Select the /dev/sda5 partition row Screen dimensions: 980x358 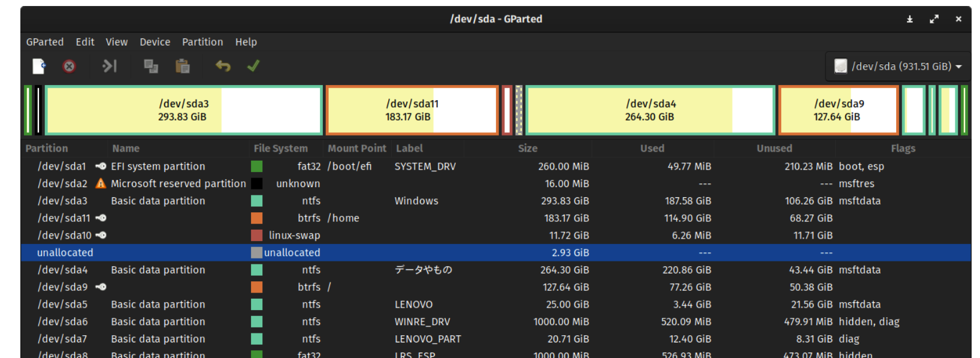point(496,305)
